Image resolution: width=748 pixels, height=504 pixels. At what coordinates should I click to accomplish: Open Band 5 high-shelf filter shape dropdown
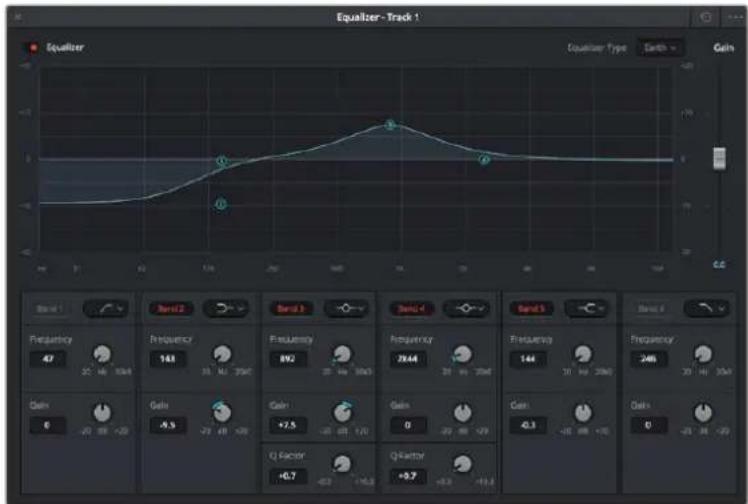tap(587, 309)
